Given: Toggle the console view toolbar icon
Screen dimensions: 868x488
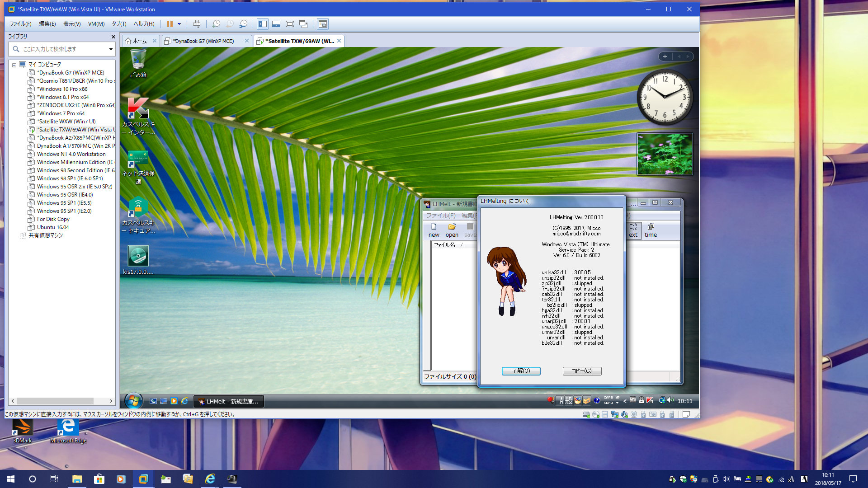Looking at the screenshot, I should (323, 24).
